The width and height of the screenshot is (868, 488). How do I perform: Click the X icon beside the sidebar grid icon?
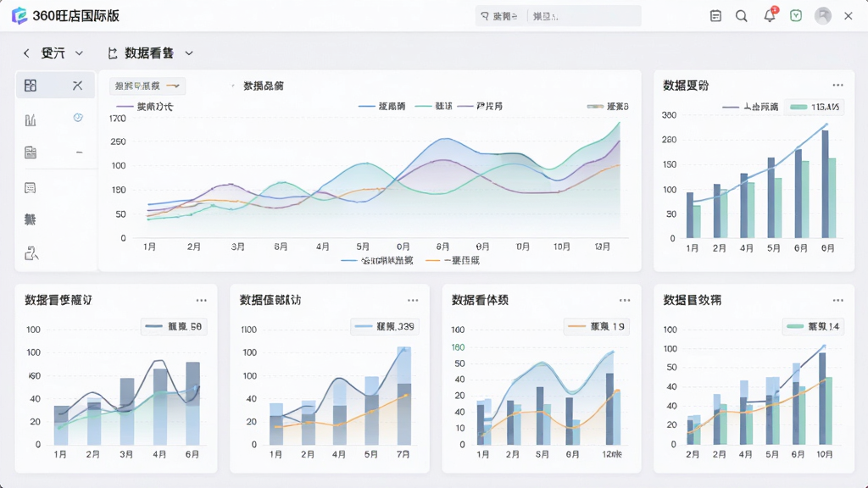(x=77, y=86)
